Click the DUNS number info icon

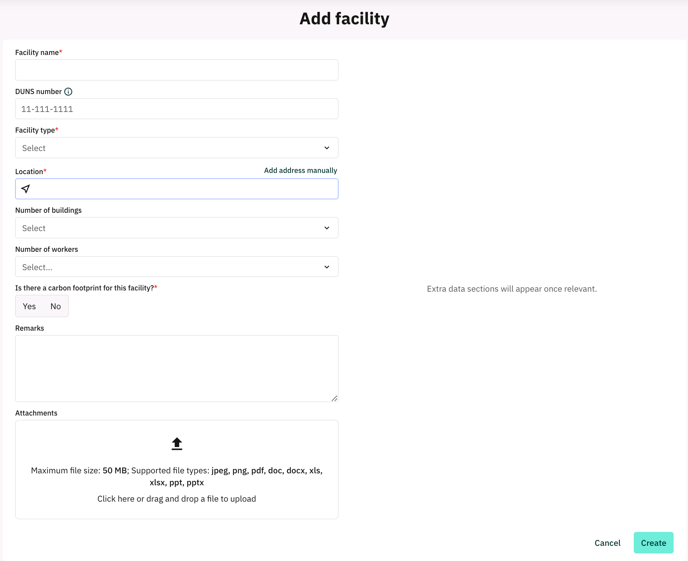68,92
